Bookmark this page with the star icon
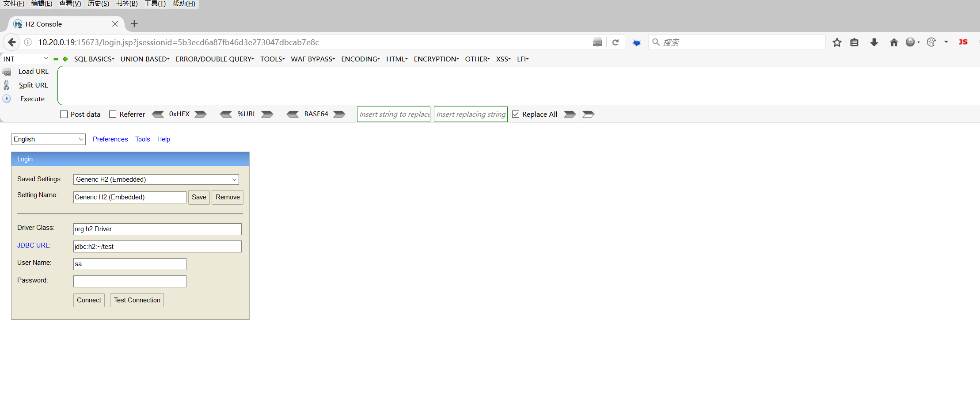980x393 pixels. pyautogui.click(x=837, y=42)
